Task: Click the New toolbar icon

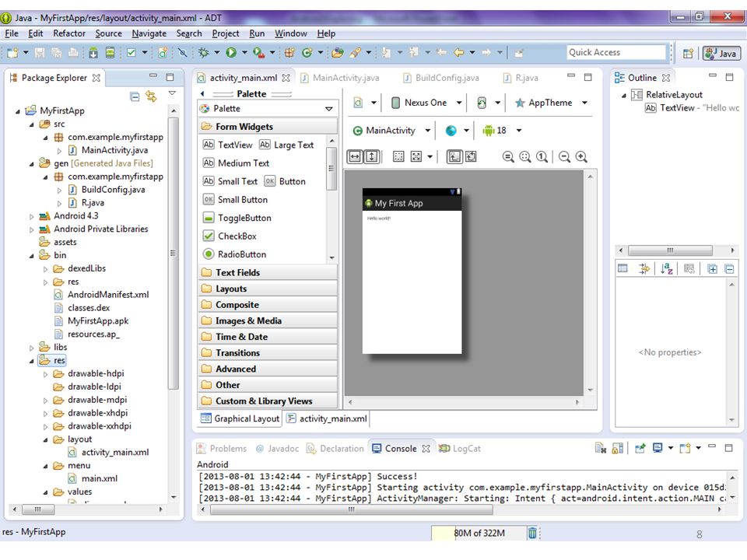Action: pyautogui.click(x=12, y=52)
